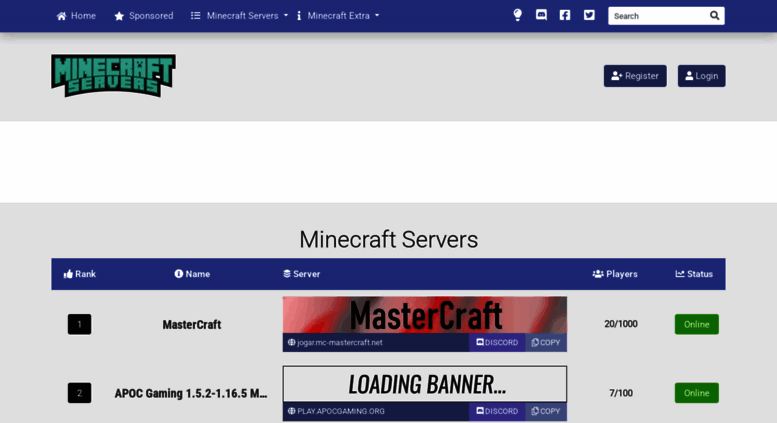Viewport: 777px width, 423px height.
Task: Open the MasterCraft server name link
Action: 192,324
